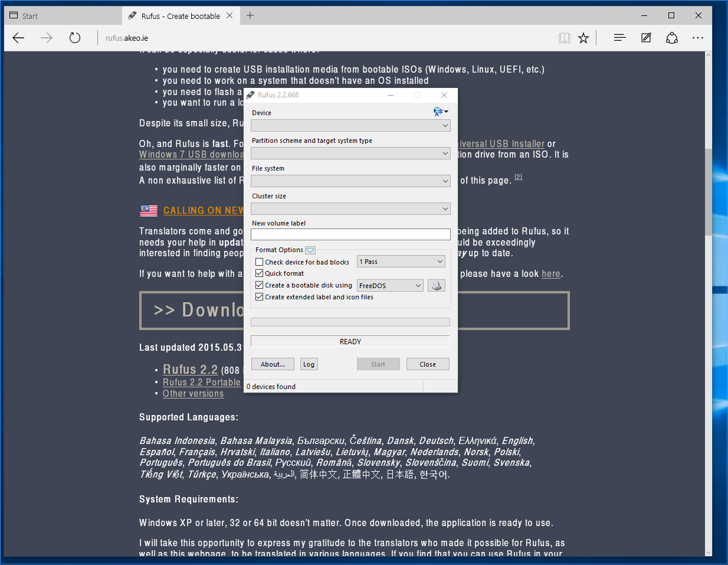The height and width of the screenshot is (565, 728).
Task: Click the Malaysian flag icon
Action: pyautogui.click(x=149, y=210)
